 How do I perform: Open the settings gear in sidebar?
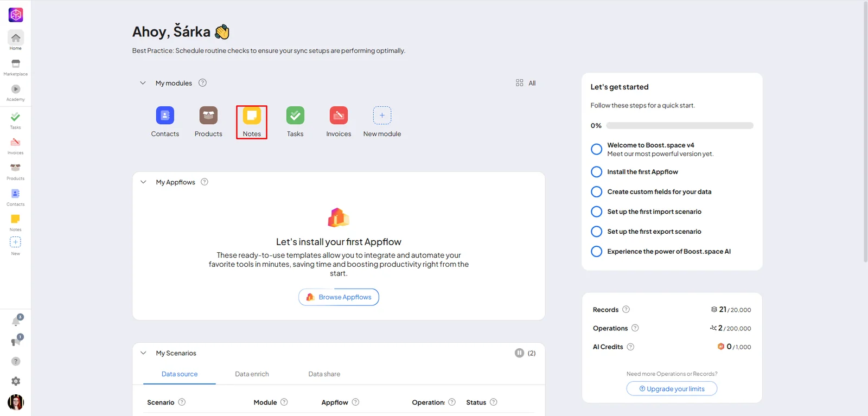pyautogui.click(x=16, y=381)
